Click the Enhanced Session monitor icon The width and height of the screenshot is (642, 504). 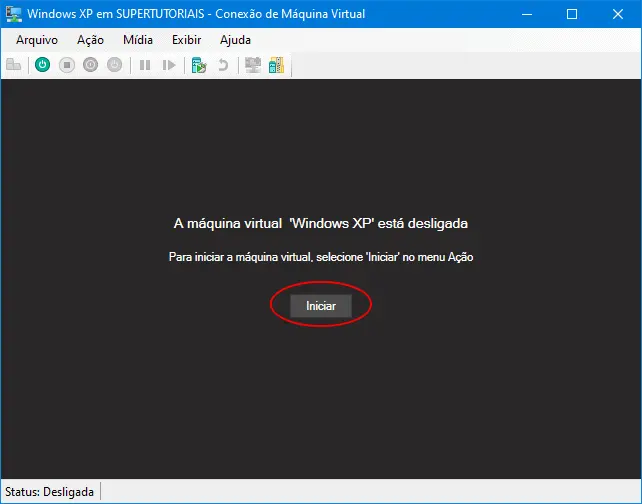click(x=252, y=65)
